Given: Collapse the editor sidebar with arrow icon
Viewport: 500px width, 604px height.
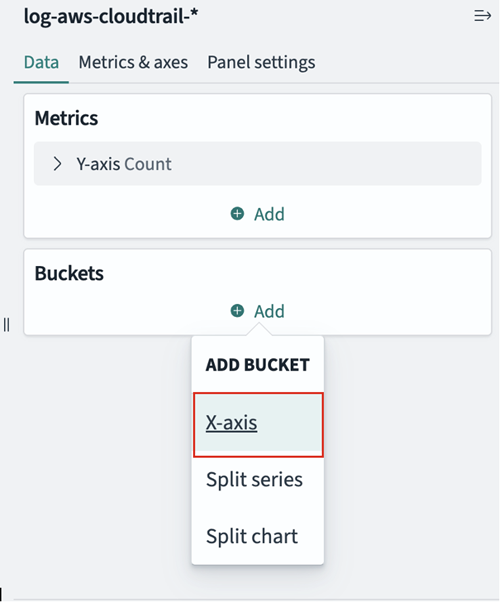Looking at the screenshot, I should point(482,16).
